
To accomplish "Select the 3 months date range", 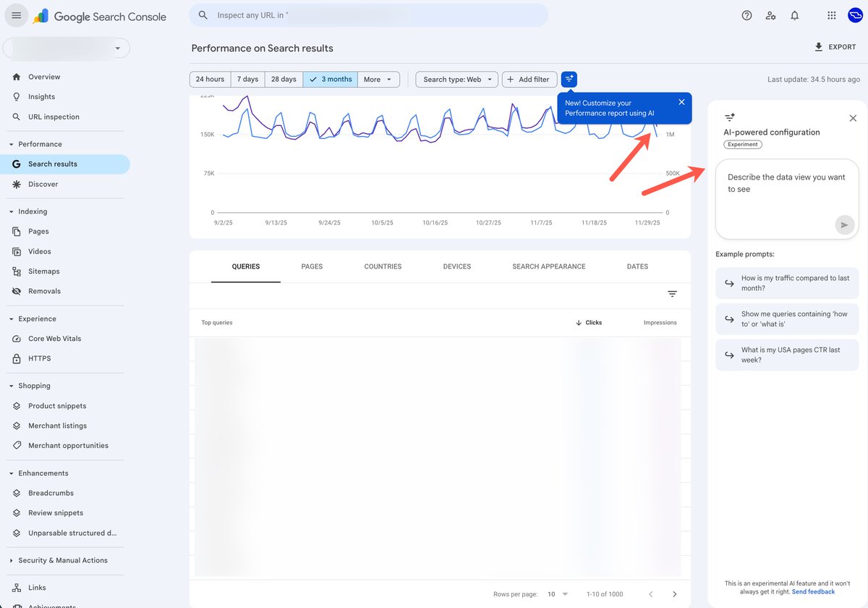I will (x=331, y=79).
